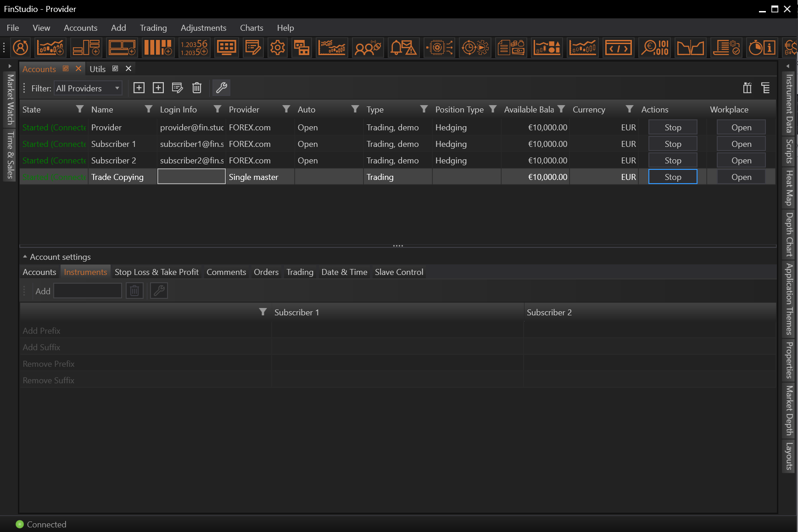
Task: Click the market depth chart toolbar icon
Action: (690, 47)
